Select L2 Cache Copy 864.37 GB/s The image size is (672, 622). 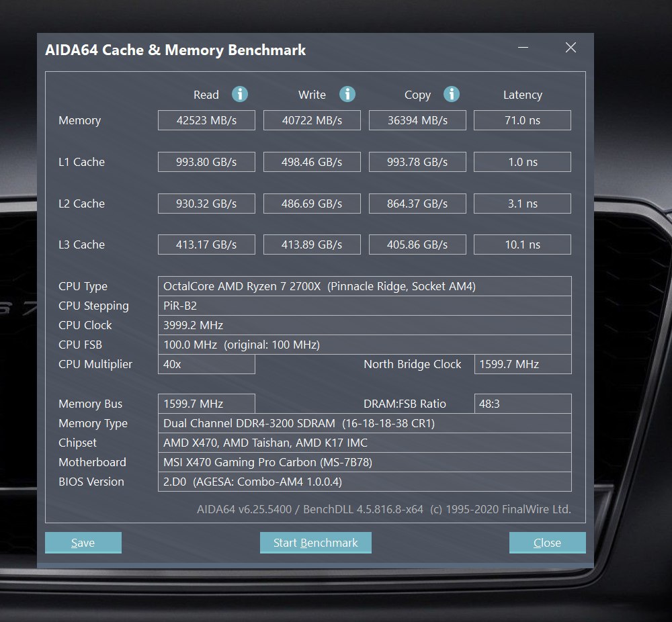pos(417,204)
